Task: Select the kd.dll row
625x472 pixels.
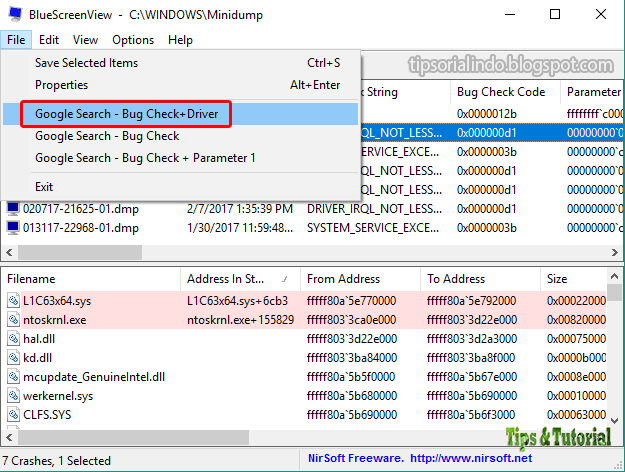Action: pos(304,358)
